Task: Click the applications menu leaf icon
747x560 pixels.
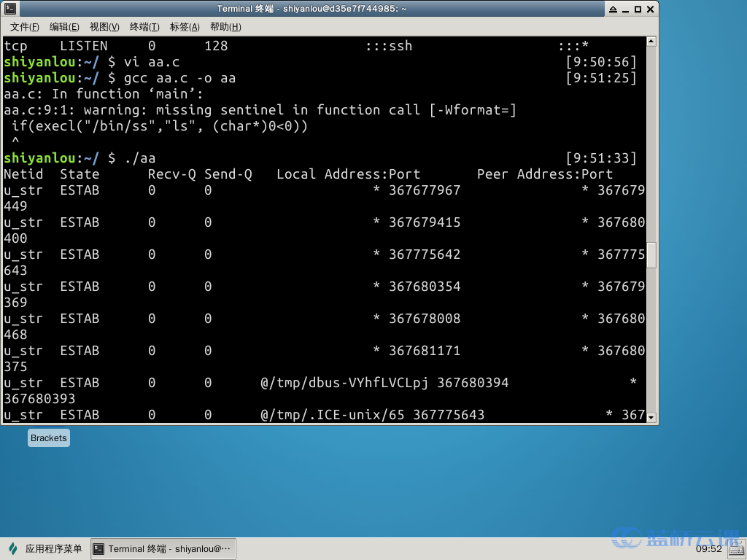Action: (13, 548)
